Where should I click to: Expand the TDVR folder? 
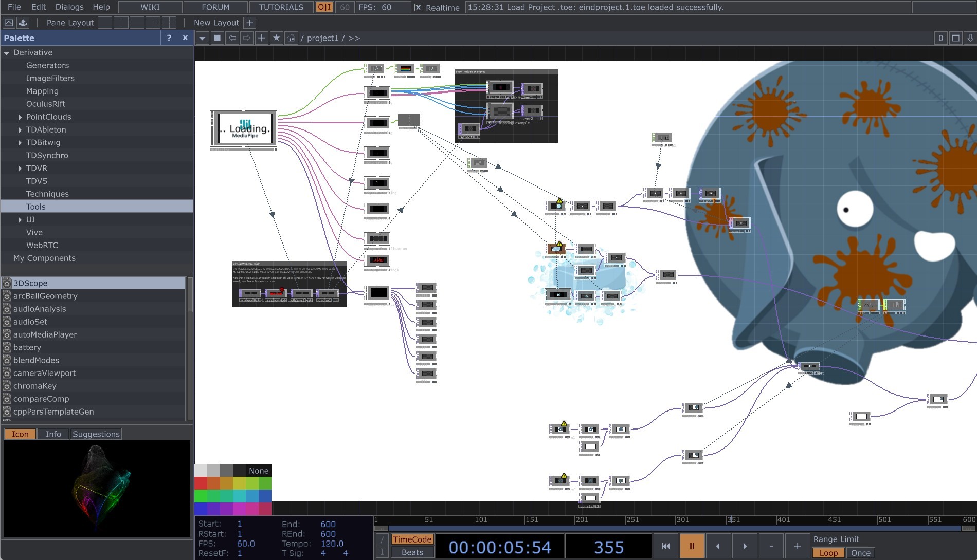point(20,169)
